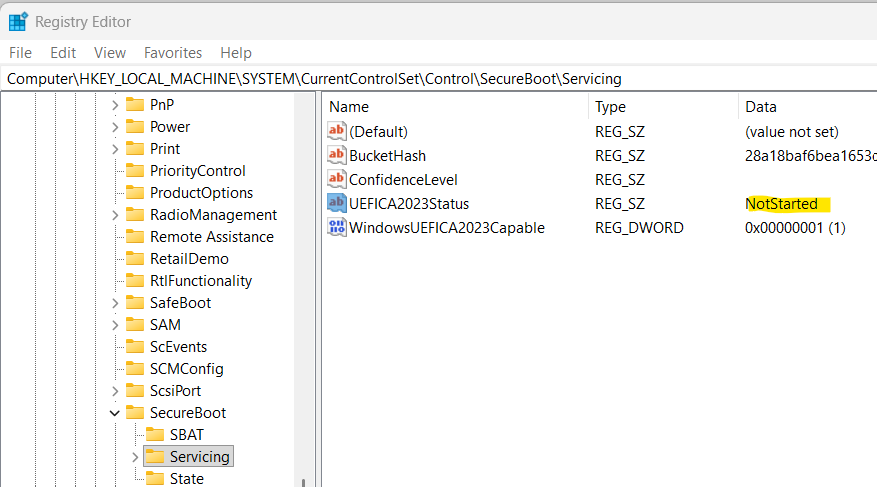Select the BucketHash value name
Screen dimensions: 877x487
[x=388, y=155]
